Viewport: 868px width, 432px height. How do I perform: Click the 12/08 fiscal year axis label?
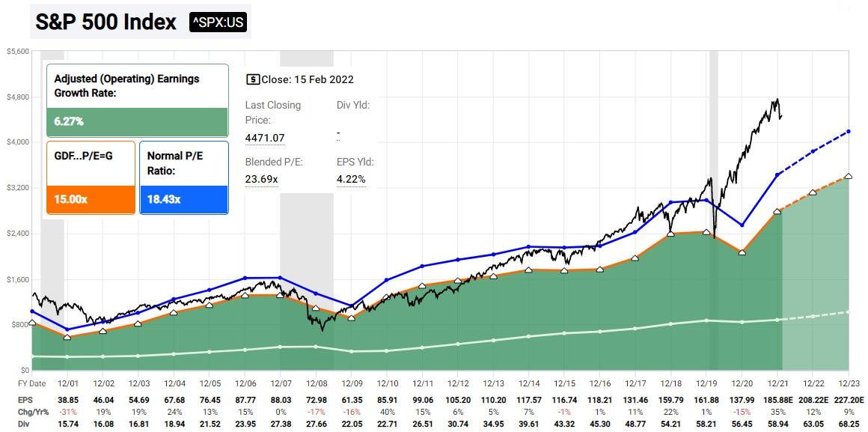click(x=316, y=383)
